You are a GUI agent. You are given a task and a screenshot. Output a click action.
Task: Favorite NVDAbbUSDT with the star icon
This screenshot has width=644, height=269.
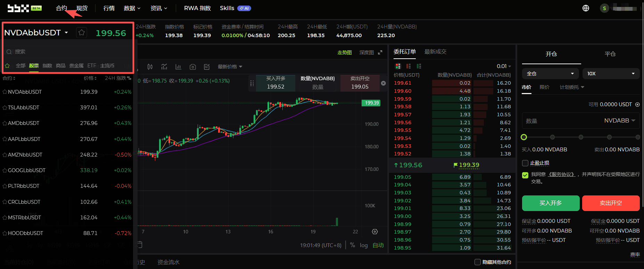[82, 33]
